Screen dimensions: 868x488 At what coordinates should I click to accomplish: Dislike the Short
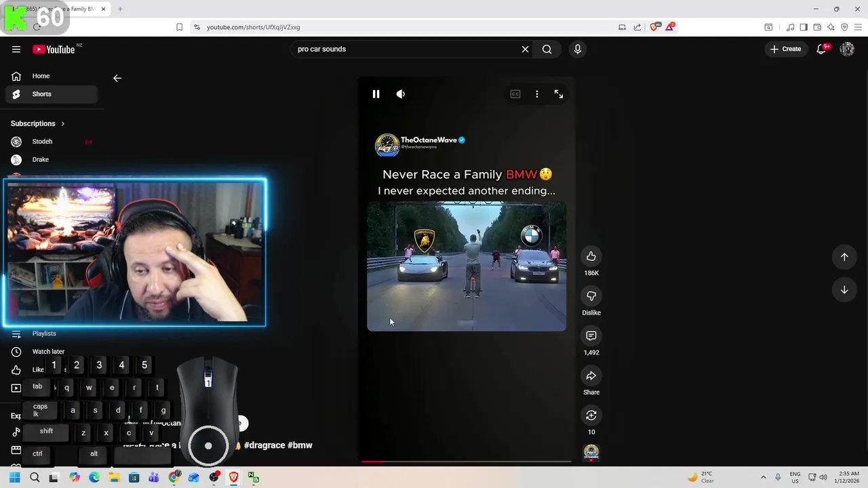point(591,296)
